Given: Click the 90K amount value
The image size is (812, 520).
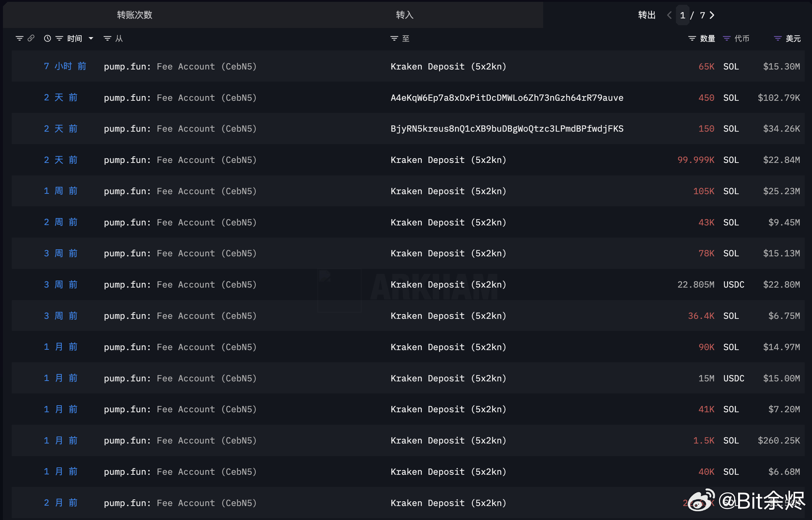Looking at the screenshot, I should 706,347.
